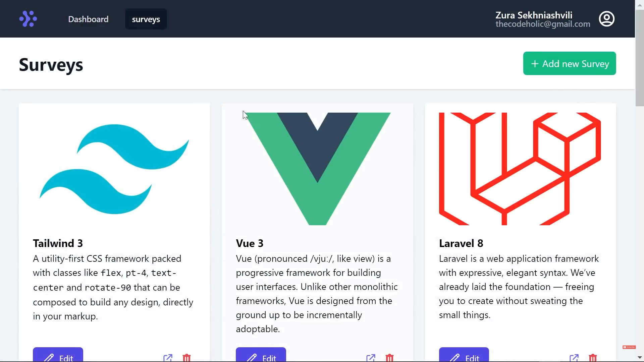Delete the Tailwind 3 survey
Screen dimensions: 644x362
(x=187, y=357)
